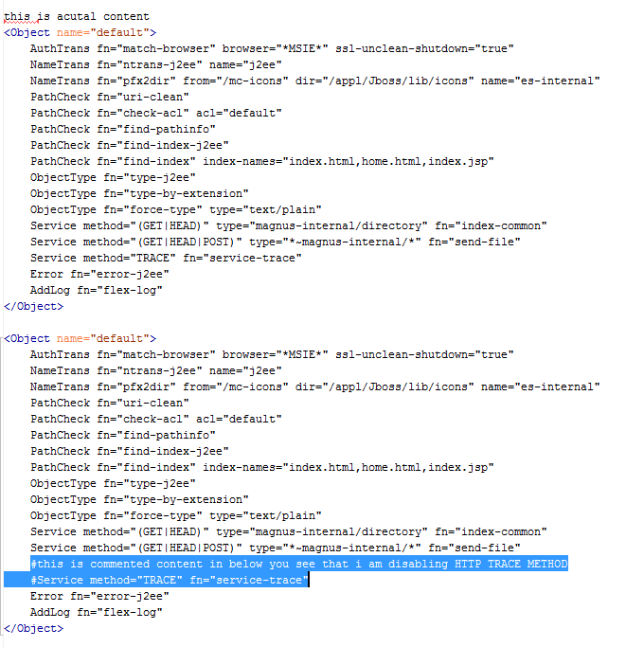Click Error fn="error-j2ee" line in first block
This screenshot has height=647, width=644.
(x=99, y=275)
